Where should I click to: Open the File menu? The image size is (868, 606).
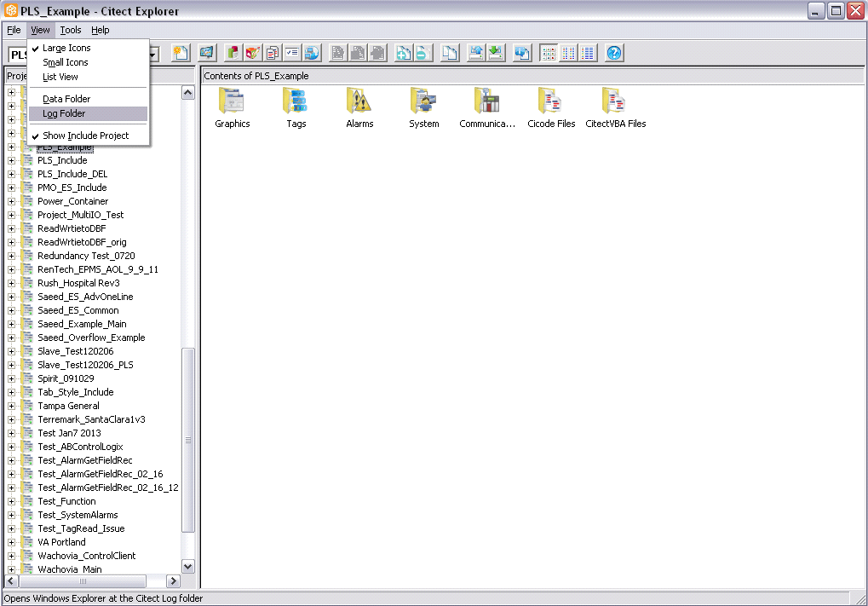point(14,30)
